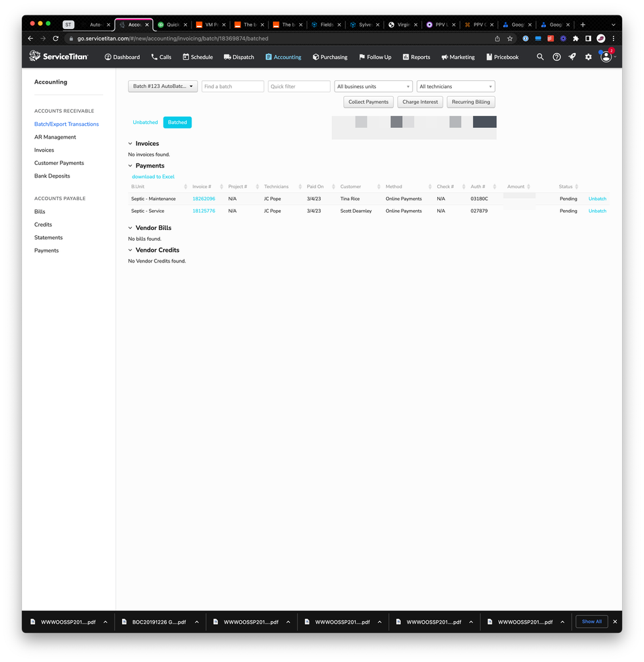Open Batch #123 AutoBatch dropdown

(163, 87)
